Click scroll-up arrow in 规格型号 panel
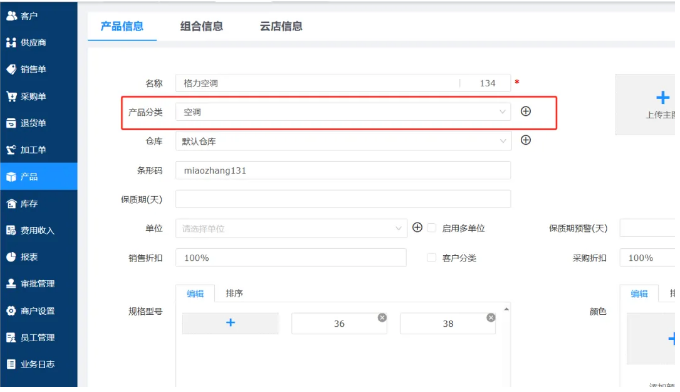 click(506, 309)
